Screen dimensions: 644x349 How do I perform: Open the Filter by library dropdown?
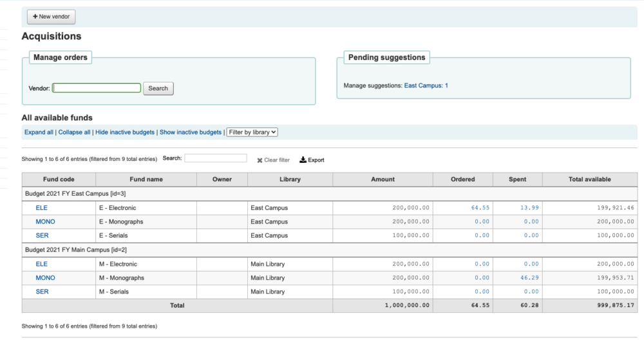click(252, 132)
